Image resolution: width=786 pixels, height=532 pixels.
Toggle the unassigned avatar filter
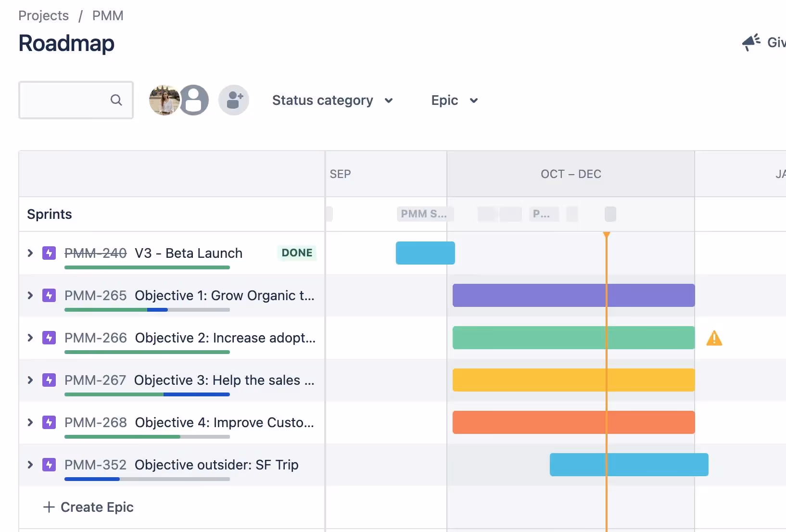point(194,100)
